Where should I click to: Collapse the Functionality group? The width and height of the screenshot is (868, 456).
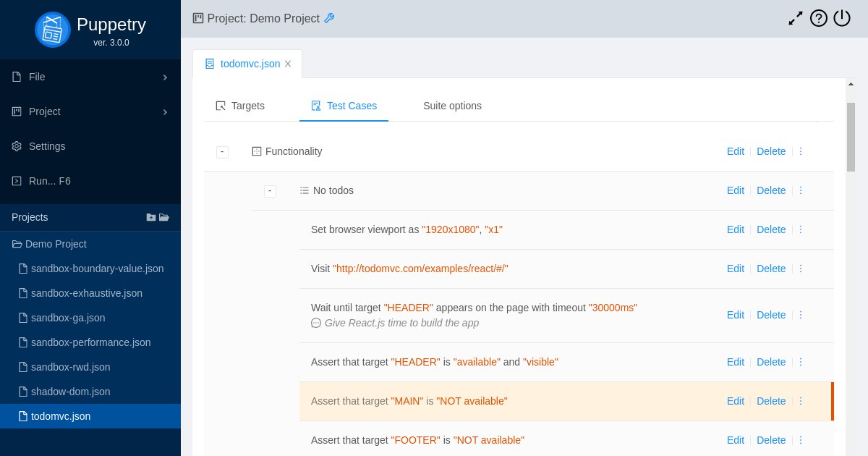click(x=222, y=152)
